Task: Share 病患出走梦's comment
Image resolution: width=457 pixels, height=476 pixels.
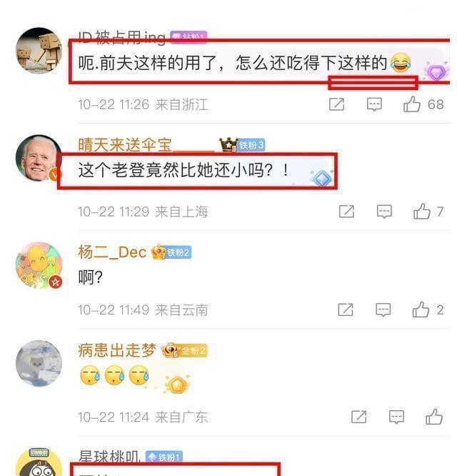Action: [358, 417]
